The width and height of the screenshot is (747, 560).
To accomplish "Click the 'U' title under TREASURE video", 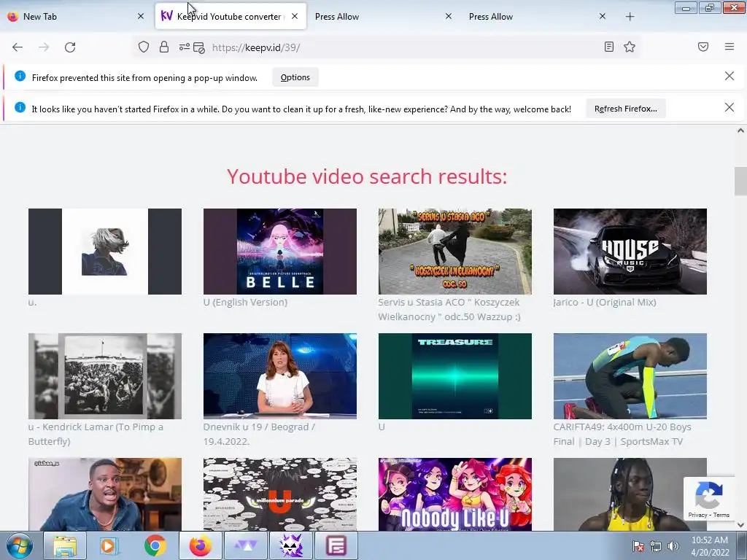I will [382, 427].
